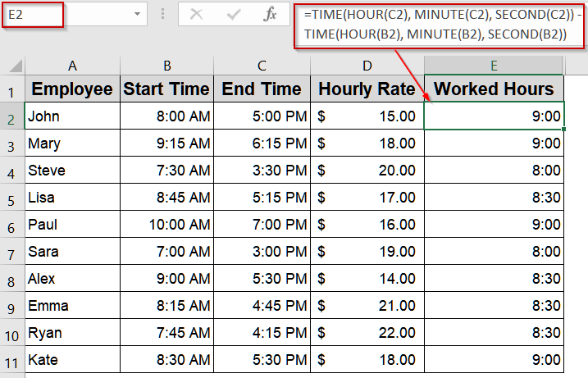
Task: Click Paul's start time 10:00 AM
Action: pyautogui.click(x=166, y=224)
